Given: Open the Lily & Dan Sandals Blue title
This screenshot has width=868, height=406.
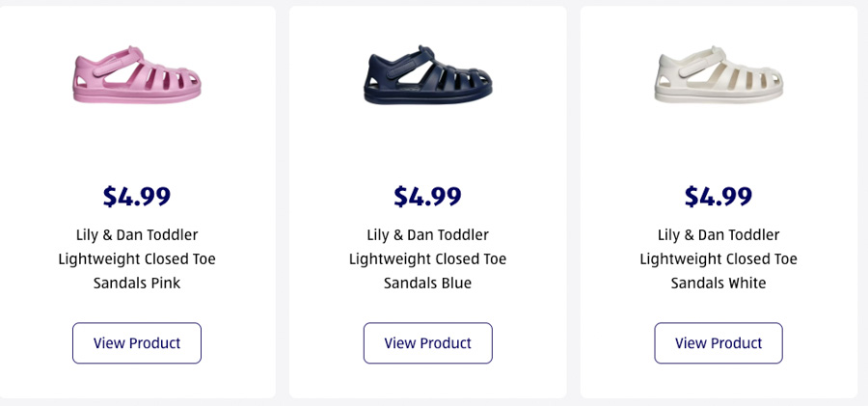Looking at the screenshot, I should pos(428,258).
